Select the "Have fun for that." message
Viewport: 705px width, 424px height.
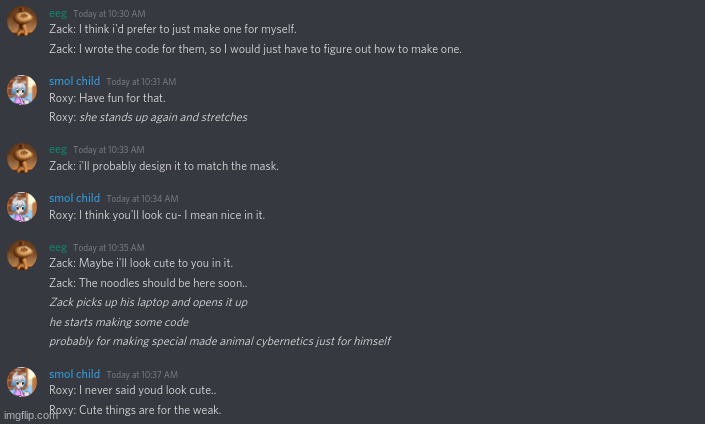pyautogui.click(x=107, y=98)
